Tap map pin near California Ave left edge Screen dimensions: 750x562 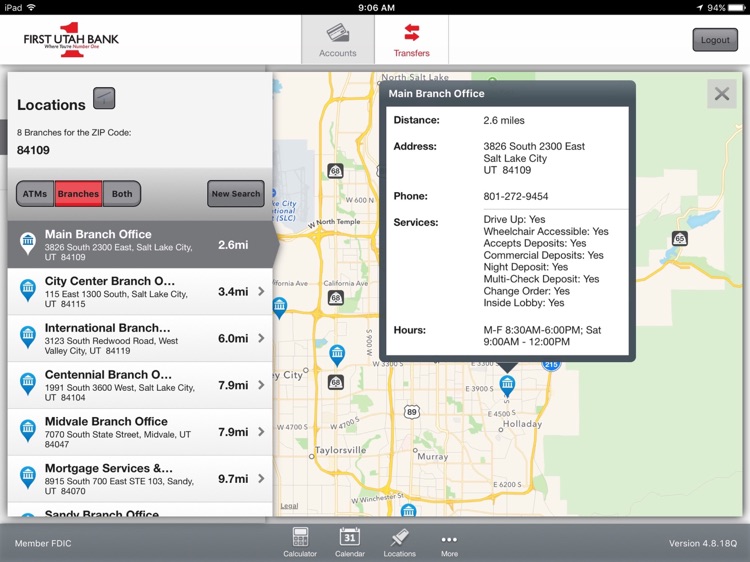point(279,308)
